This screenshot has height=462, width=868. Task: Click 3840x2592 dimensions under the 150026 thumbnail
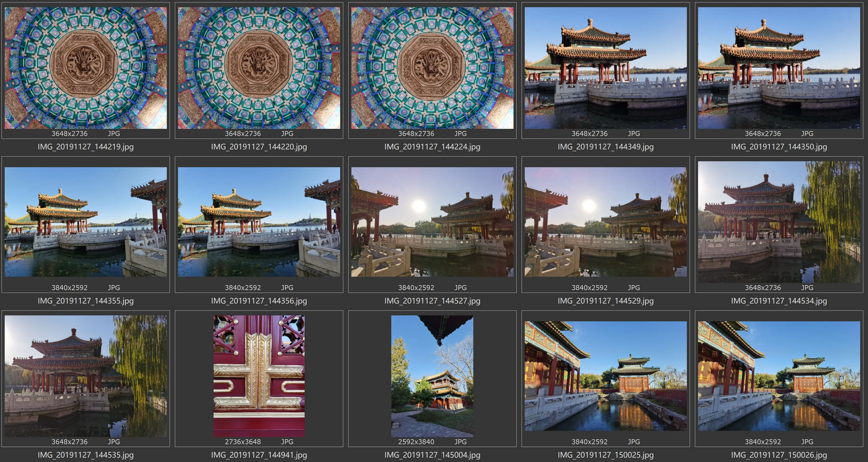[x=763, y=442]
